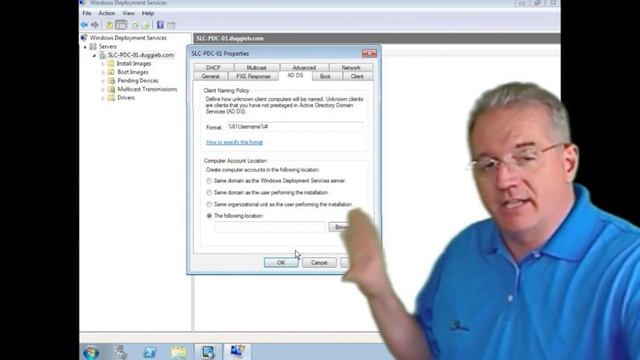Select SLC-PDC-01.duggieb.com server label in tree
The image size is (640, 360).
[x=141, y=55]
